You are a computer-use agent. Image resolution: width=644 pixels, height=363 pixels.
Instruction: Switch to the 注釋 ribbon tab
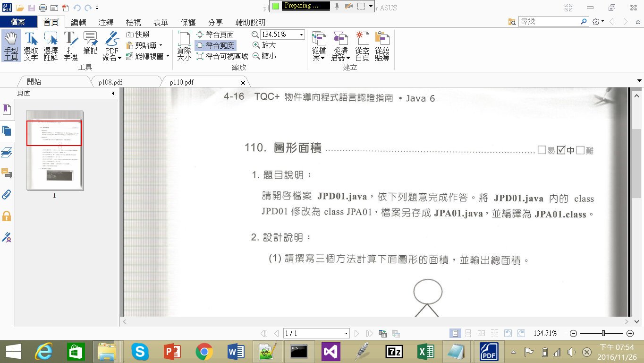click(106, 22)
